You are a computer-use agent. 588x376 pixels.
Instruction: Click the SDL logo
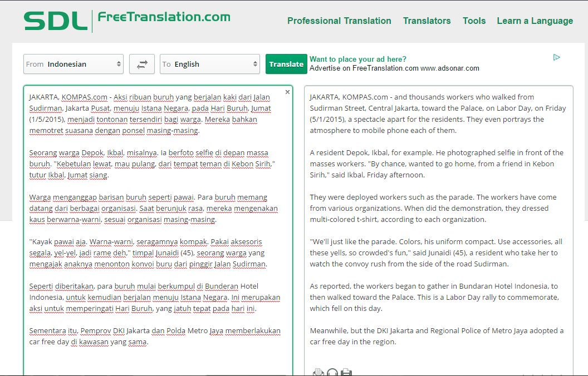pyautogui.click(x=56, y=21)
